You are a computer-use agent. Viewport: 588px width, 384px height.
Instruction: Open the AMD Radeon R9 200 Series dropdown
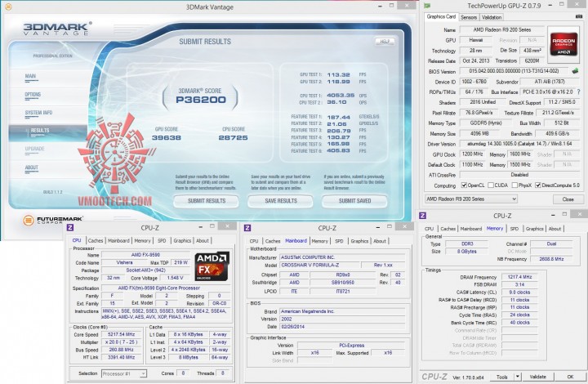(471, 199)
